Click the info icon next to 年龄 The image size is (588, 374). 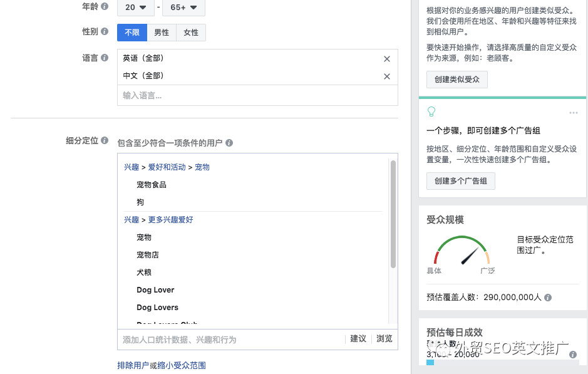click(104, 6)
